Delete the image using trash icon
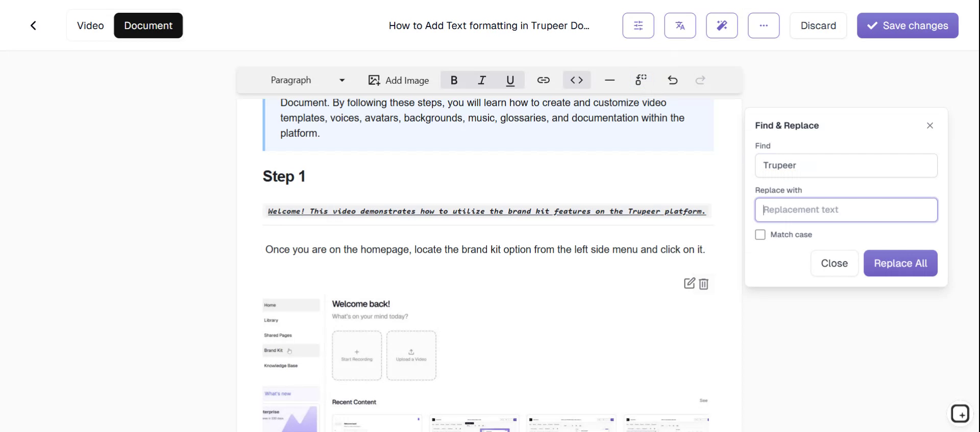Screen dimensions: 980x432 [x=704, y=284]
